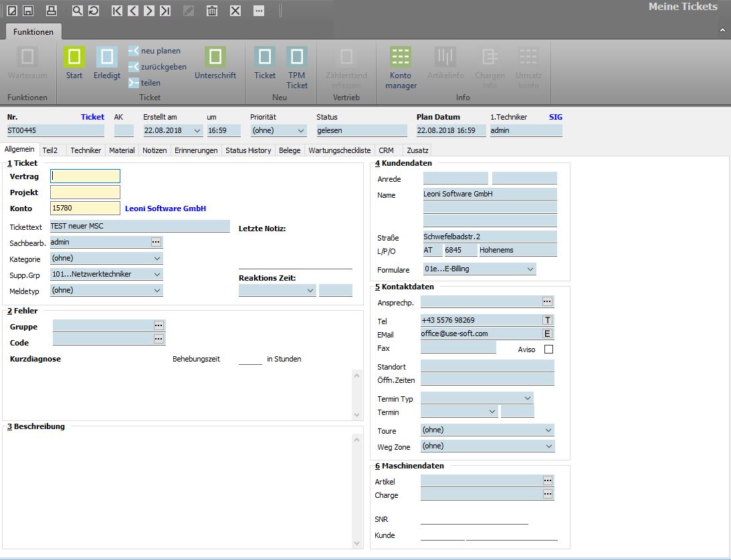Click the Beschreibung scrollbar up arrow
This screenshot has height=560, width=731.
point(357,439)
